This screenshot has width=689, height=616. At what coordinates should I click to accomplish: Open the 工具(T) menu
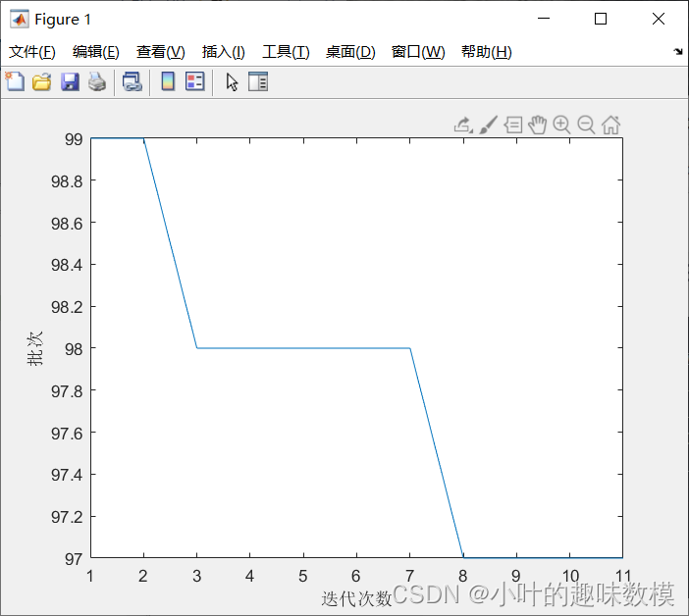tap(286, 52)
